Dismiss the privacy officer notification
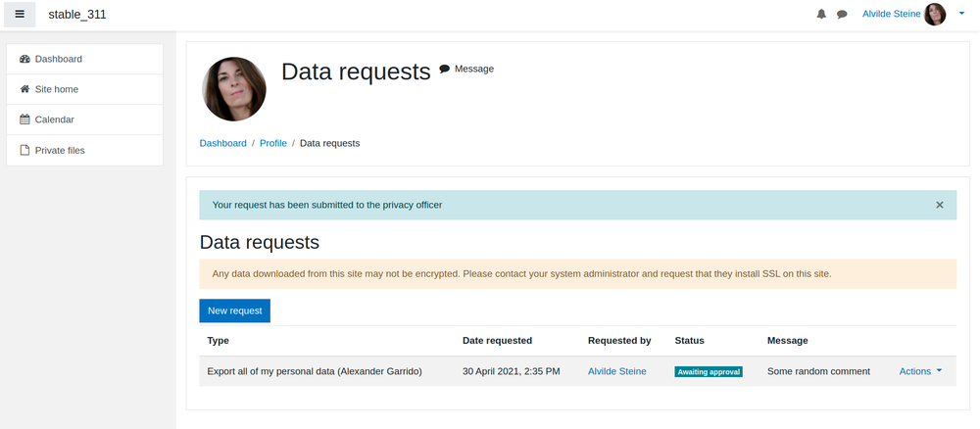Screen dimensions: 980x429 coord(940,205)
